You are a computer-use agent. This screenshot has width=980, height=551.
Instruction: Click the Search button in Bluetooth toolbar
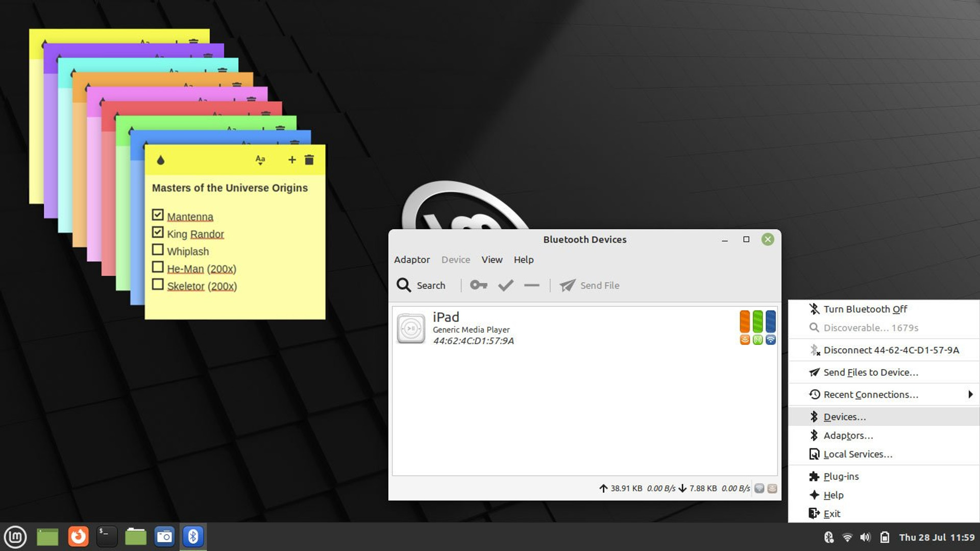point(421,285)
